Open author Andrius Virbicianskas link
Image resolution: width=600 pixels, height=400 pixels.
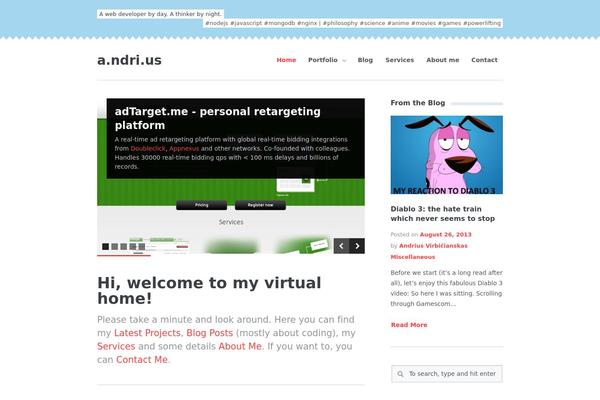(433, 246)
